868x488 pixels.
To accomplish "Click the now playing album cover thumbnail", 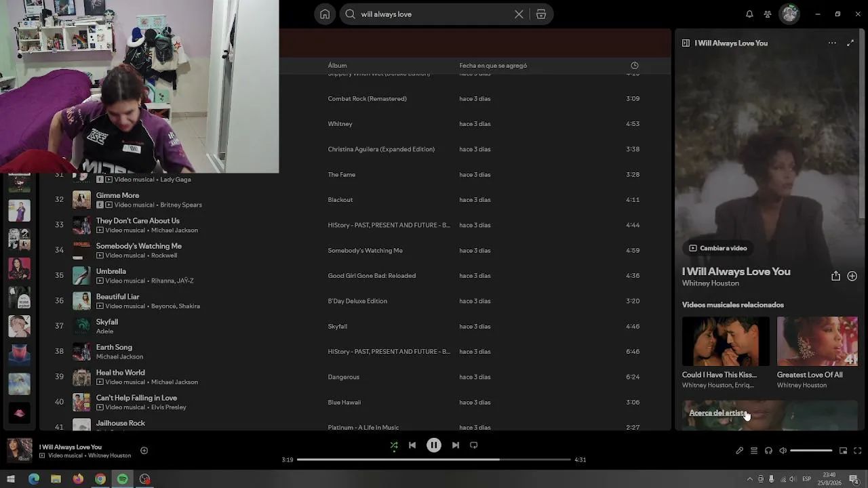I will pos(19,450).
